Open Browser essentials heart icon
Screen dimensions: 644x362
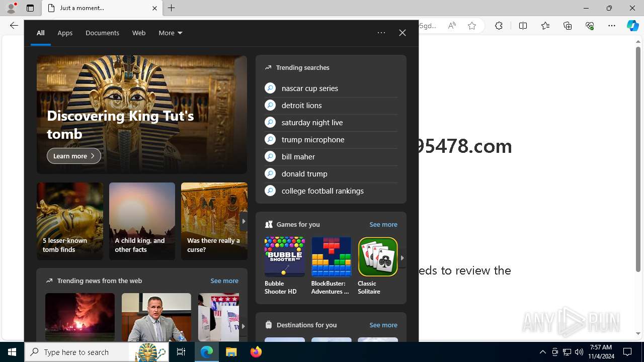590,26
